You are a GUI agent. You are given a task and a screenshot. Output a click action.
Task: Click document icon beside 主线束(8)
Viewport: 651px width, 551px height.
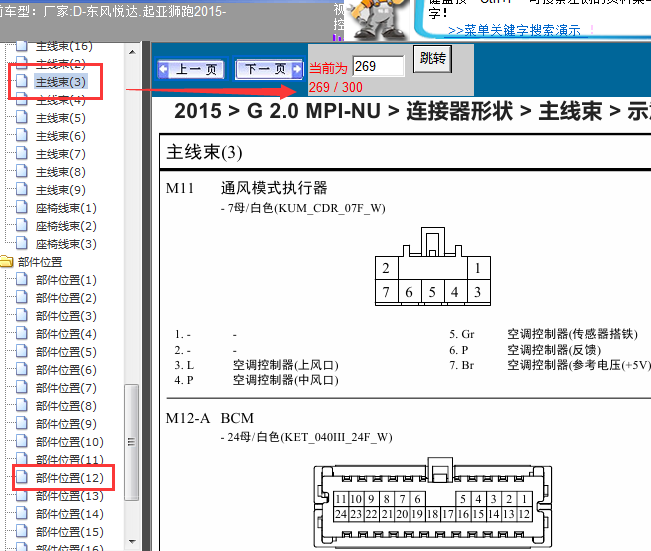[x=22, y=171]
